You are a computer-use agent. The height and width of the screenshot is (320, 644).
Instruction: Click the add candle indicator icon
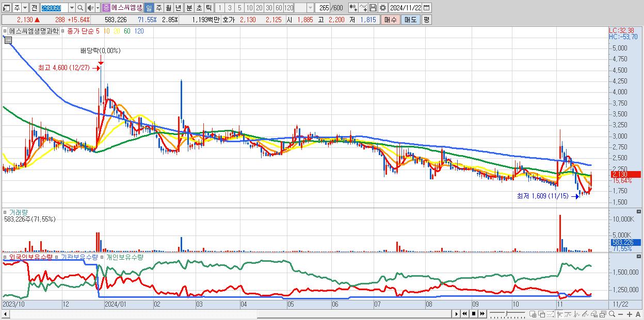click(353, 8)
